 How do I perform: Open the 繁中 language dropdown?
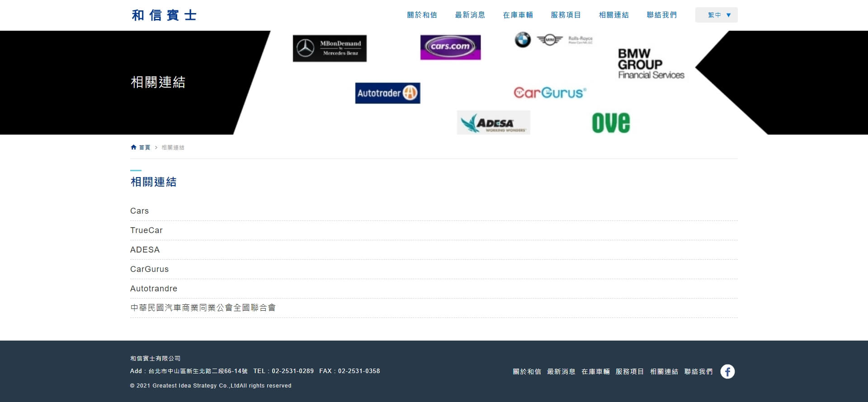tap(716, 15)
